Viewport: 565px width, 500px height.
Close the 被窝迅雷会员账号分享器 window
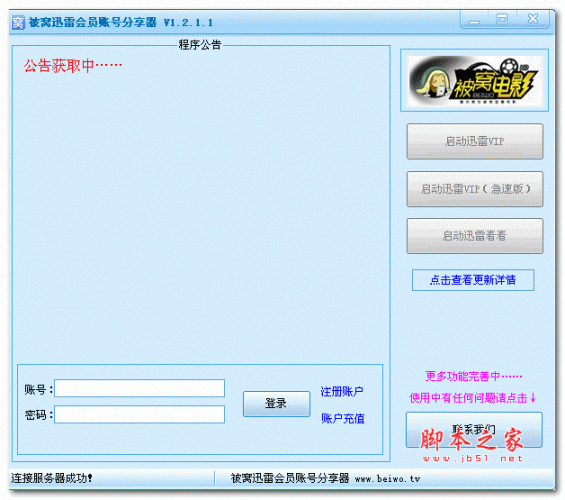(533, 19)
